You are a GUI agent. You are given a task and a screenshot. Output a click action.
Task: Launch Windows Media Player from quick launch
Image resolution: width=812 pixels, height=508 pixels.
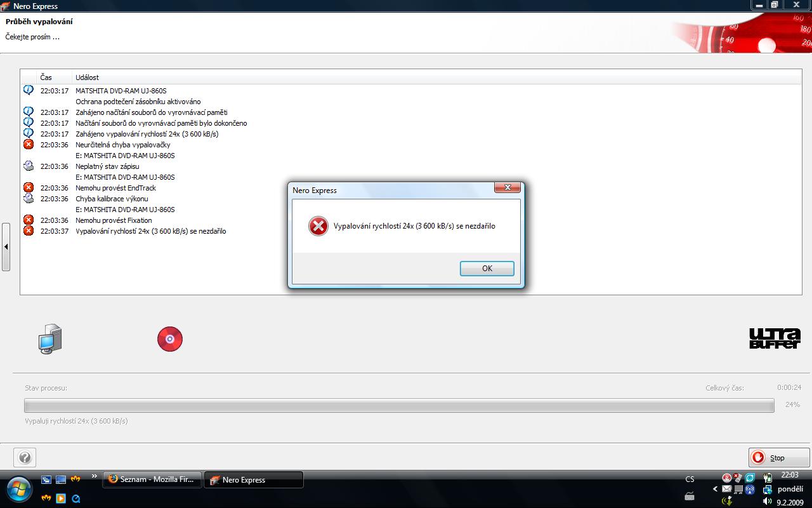click(61, 498)
